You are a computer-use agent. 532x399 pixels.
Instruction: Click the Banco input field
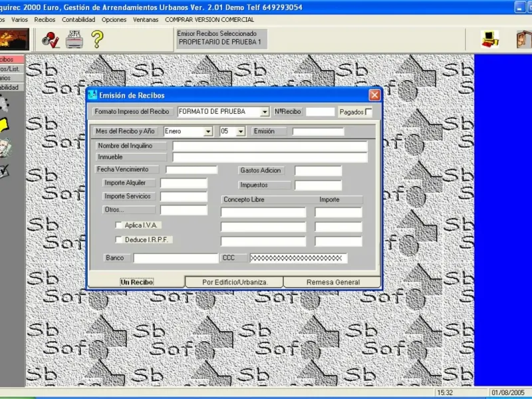[176, 258]
